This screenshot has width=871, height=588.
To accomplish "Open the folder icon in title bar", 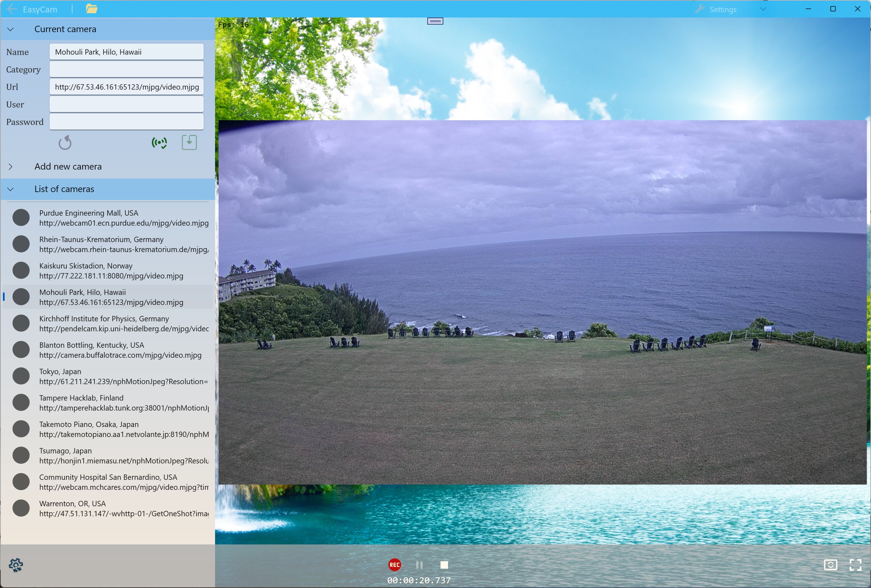I will [x=91, y=9].
